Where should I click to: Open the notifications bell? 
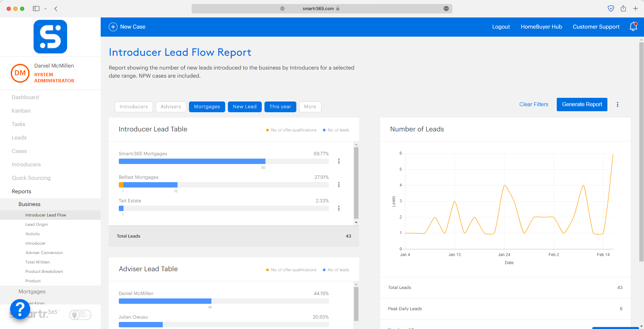coord(633,27)
